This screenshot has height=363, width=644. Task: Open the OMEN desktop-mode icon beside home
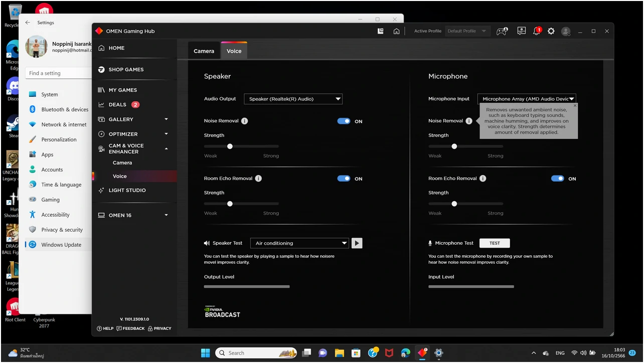381,31
